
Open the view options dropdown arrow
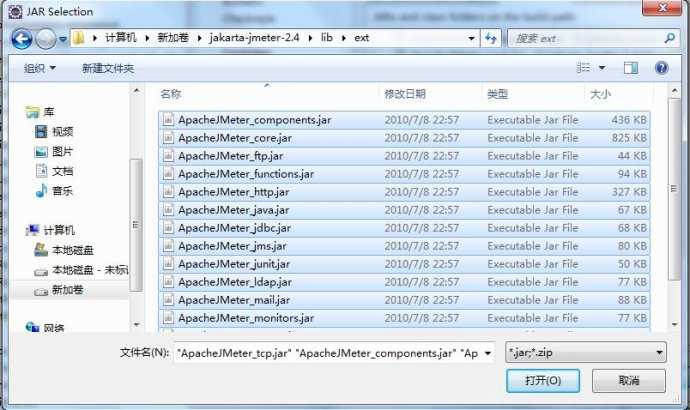(602, 67)
